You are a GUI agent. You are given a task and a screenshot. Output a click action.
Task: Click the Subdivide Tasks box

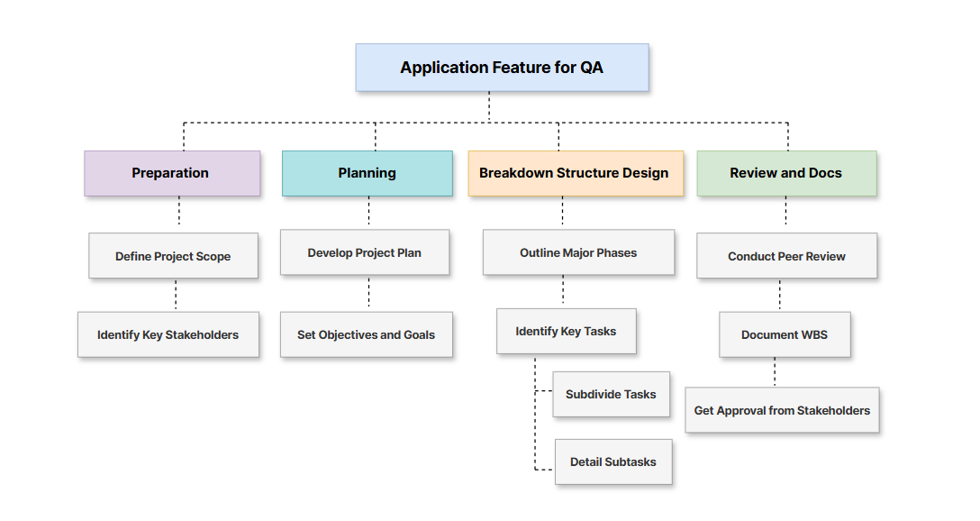pyautogui.click(x=611, y=394)
